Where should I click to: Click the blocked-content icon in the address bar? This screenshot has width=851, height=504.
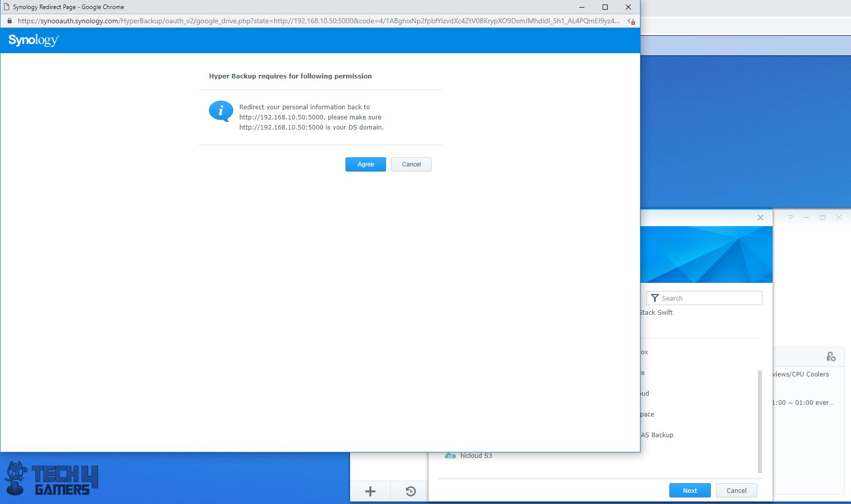(631, 21)
